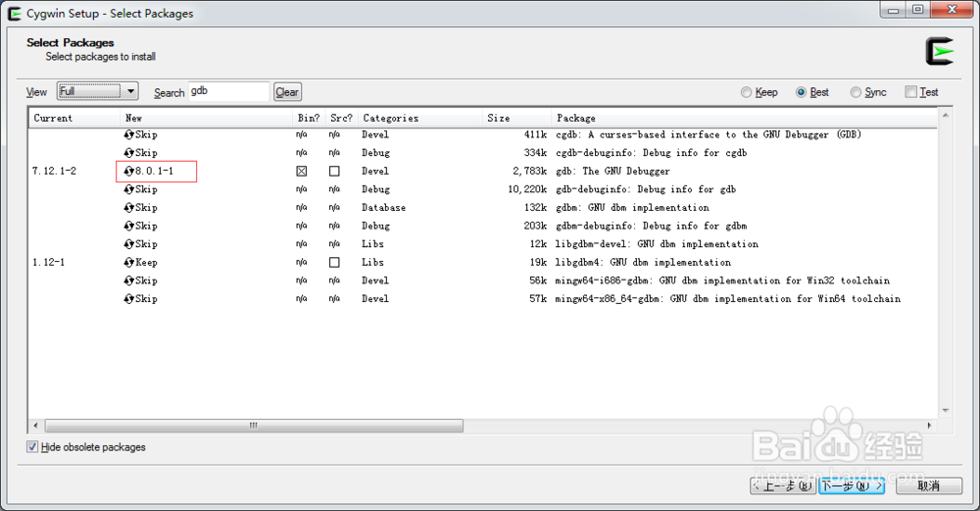Viewport: 980px width, 511px height.
Task: Click the 取消 cancel button
Action: [x=929, y=485]
